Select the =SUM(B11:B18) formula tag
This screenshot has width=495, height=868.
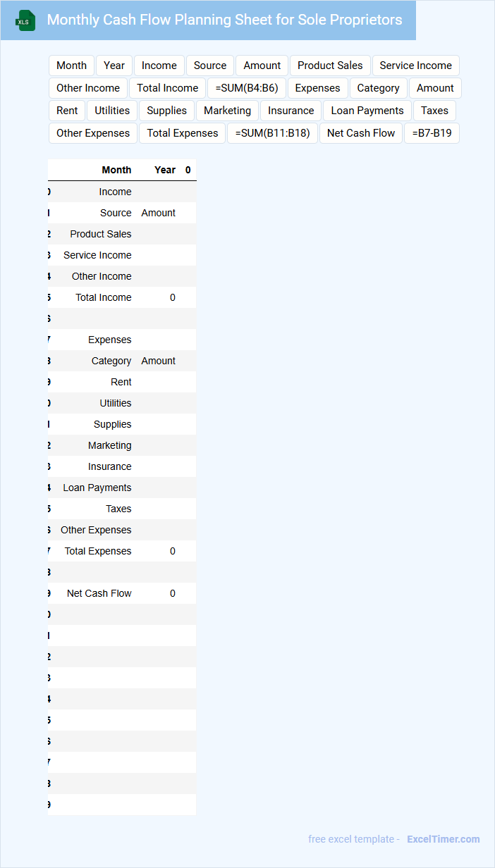tap(272, 133)
